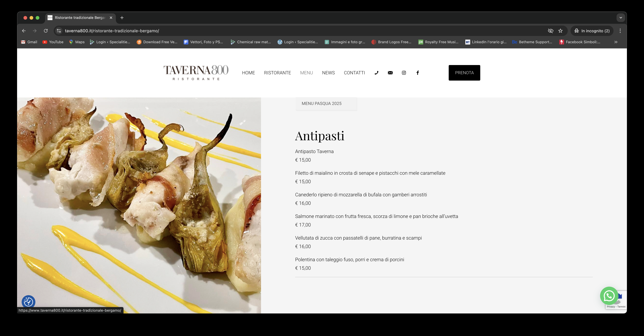Click the Antipasto Taverna menu item
The image size is (644, 336).
(x=314, y=151)
